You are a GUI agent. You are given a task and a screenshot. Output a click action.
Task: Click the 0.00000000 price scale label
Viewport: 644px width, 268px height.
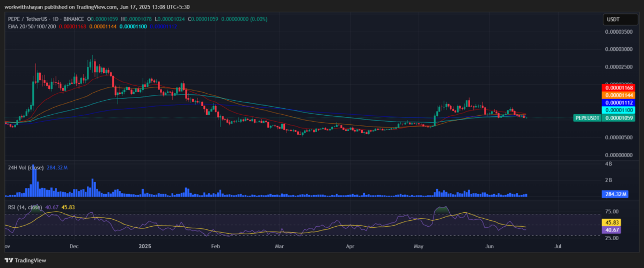619,155
